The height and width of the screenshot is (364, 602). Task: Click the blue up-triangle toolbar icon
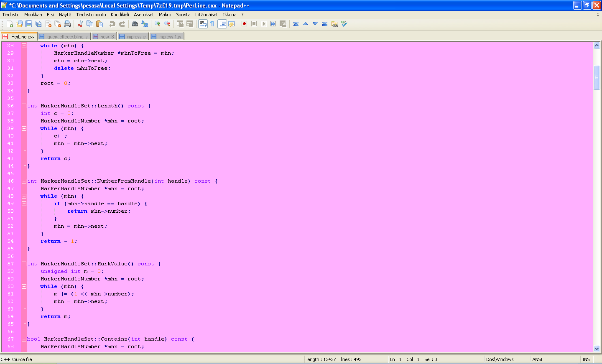point(306,24)
